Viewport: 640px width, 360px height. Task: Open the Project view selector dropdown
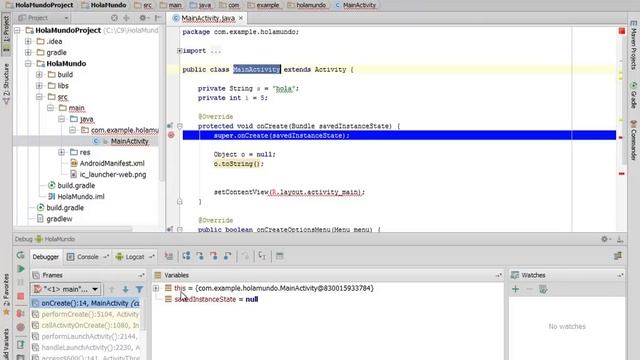point(43,18)
